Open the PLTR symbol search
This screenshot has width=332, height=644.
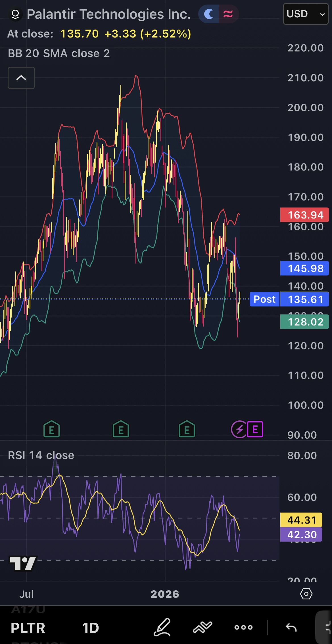28,628
